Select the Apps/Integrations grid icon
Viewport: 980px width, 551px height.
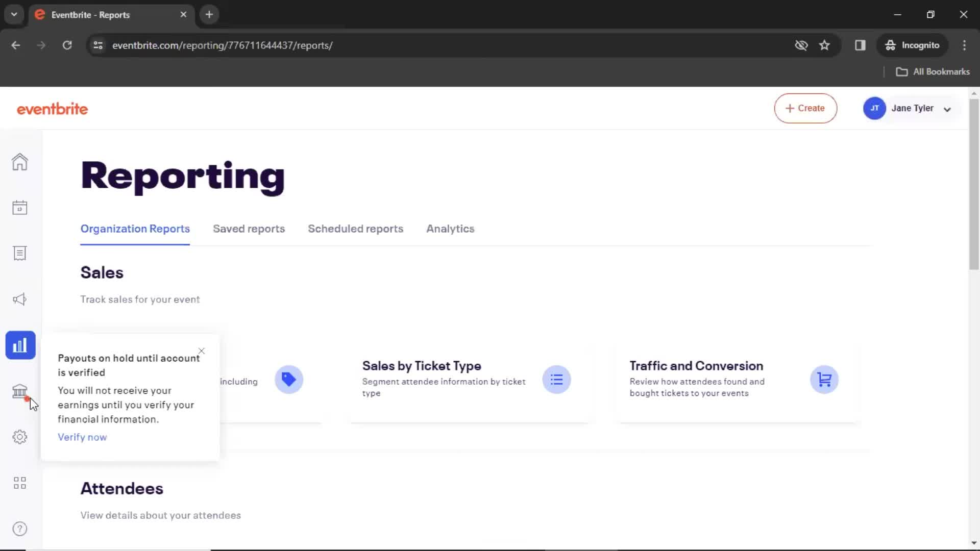[x=19, y=483]
